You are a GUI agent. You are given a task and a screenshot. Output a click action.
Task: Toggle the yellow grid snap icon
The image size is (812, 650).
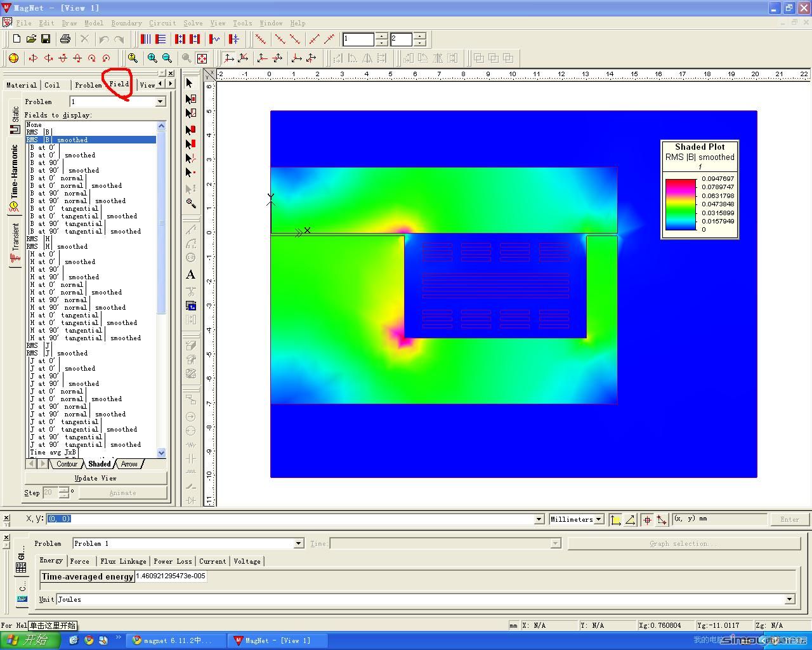(x=615, y=519)
